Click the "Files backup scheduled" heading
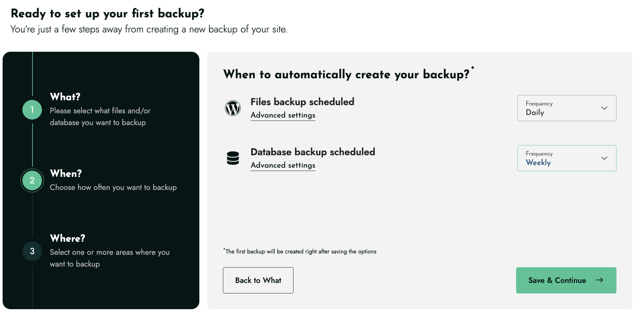 coord(302,102)
